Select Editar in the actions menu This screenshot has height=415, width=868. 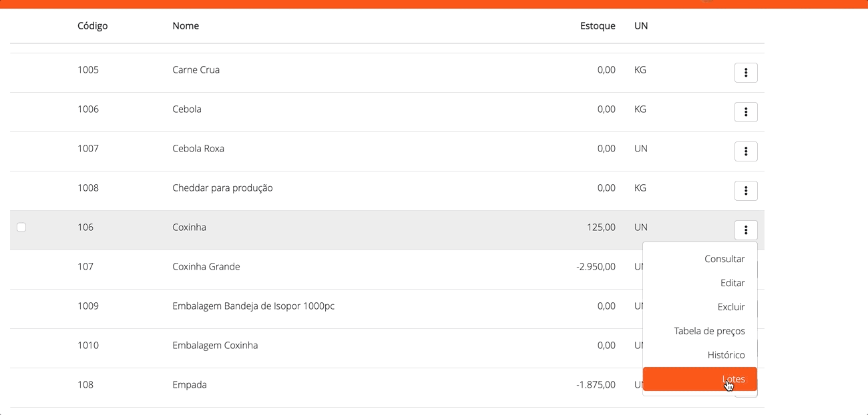[x=732, y=283]
